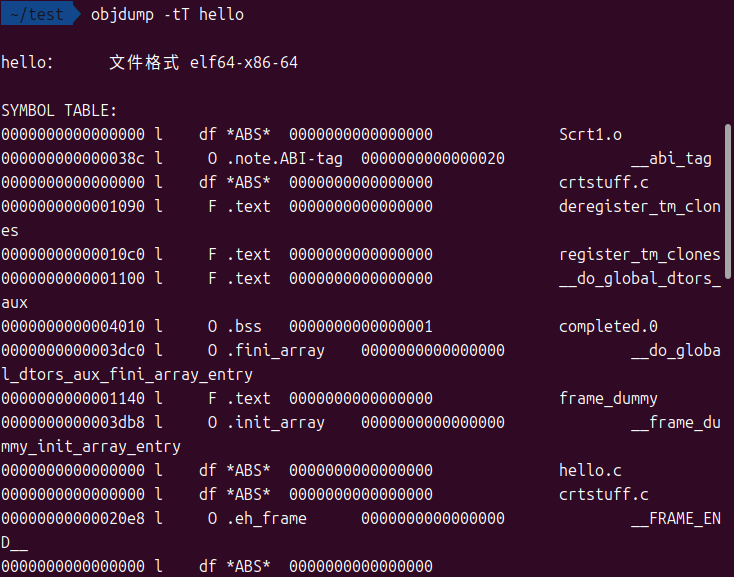Click the address 0000000000001090
The image size is (734, 577).
click(x=73, y=206)
